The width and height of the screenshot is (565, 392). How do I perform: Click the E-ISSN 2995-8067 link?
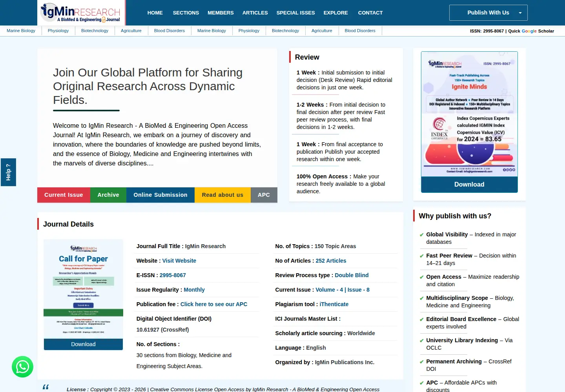pos(173,275)
